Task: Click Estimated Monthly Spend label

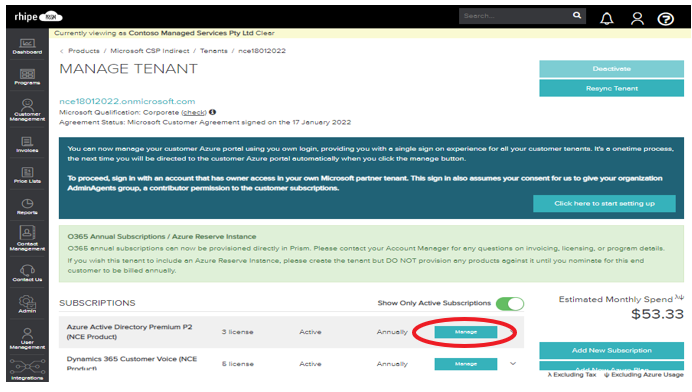Action: 616,299
